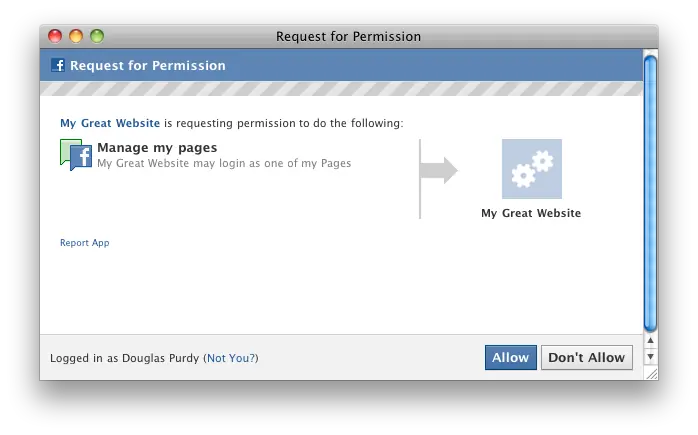
Task: Click the blue vertical scrollbar thumb
Action: click(x=650, y=190)
